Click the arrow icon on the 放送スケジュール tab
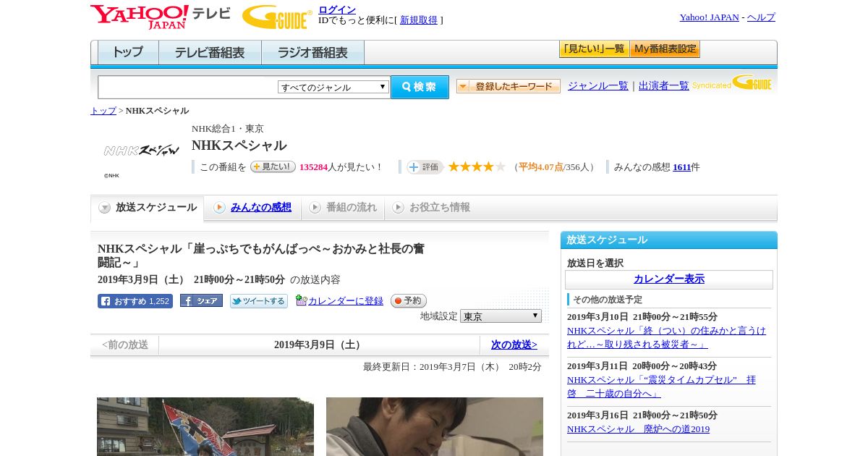 tap(105, 208)
